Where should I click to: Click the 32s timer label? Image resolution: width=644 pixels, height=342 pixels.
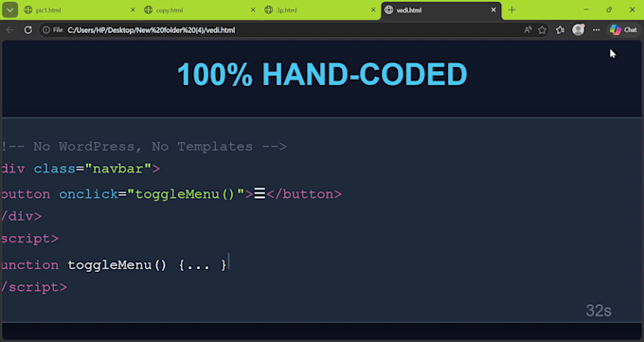point(599,311)
